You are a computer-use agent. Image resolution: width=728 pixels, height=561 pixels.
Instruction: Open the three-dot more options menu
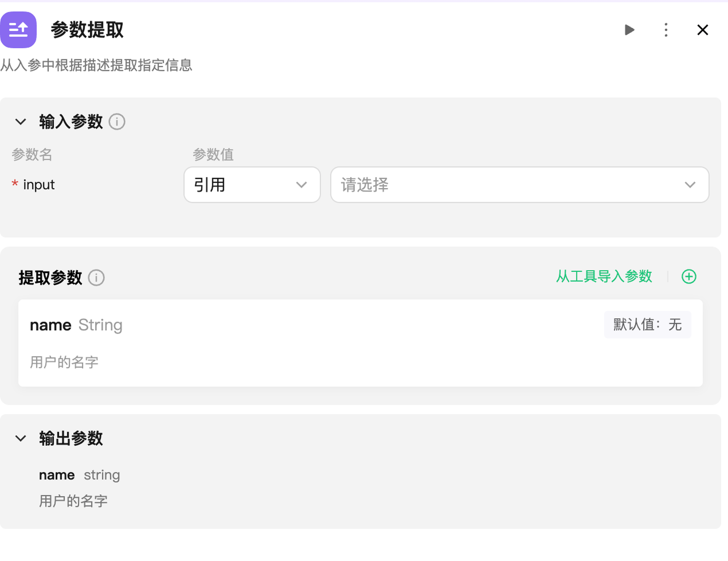click(x=666, y=30)
